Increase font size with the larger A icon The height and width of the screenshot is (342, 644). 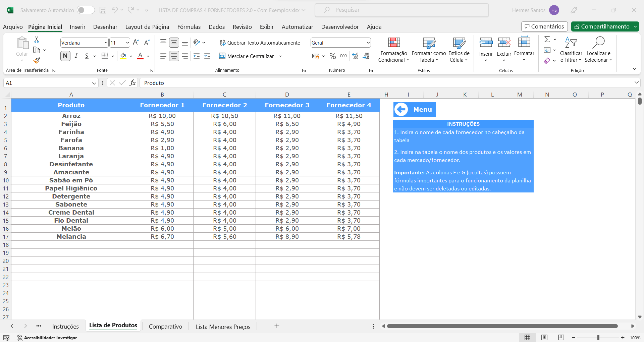pyautogui.click(x=136, y=43)
